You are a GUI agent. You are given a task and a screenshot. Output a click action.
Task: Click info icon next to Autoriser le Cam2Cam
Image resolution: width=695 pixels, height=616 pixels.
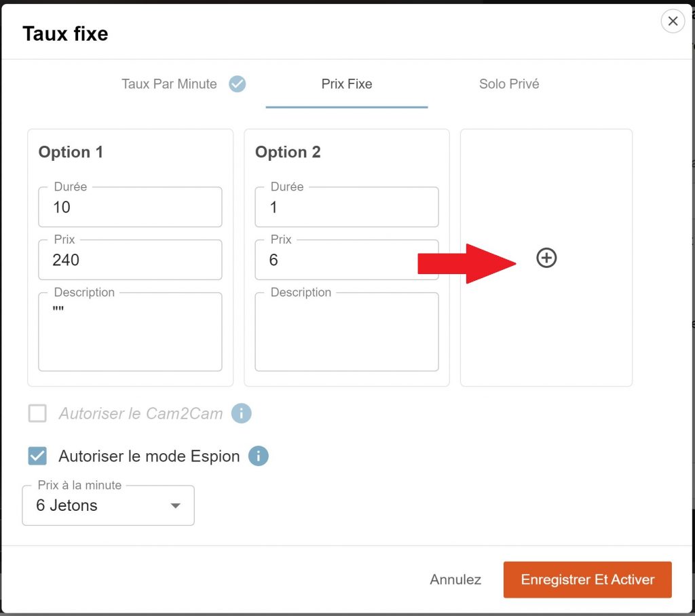coord(242,413)
